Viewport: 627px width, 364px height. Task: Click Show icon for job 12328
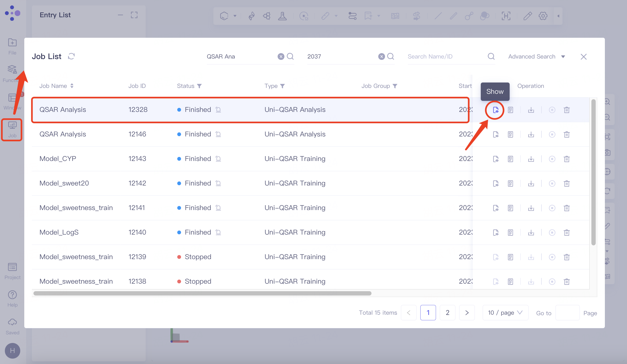tap(495, 110)
